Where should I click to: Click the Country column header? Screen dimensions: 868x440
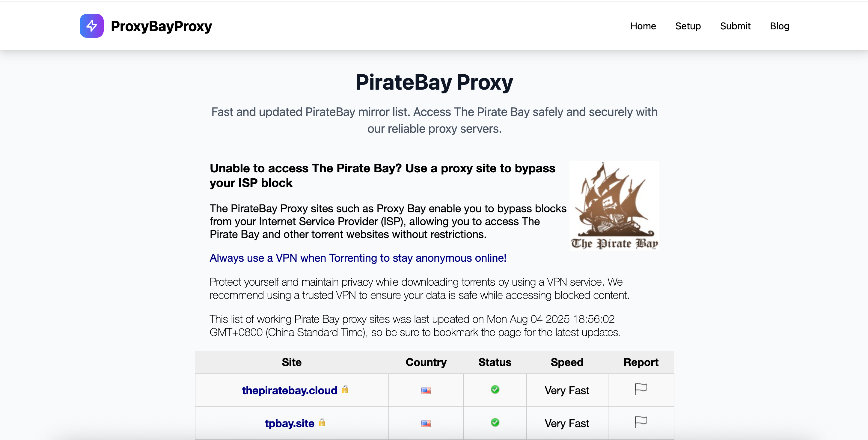(426, 362)
